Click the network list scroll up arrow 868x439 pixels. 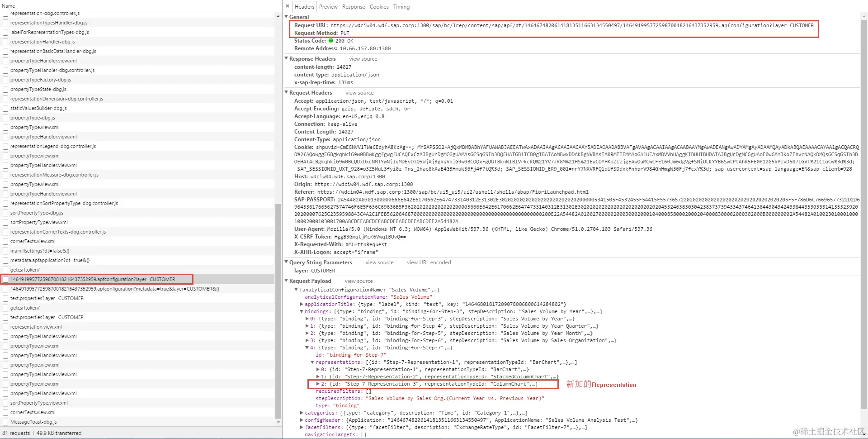click(278, 16)
